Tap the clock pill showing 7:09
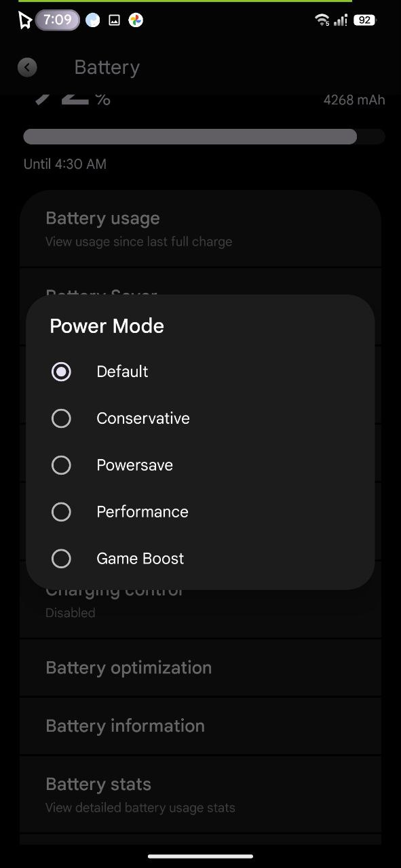Image resolution: width=401 pixels, height=868 pixels. point(58,20)
